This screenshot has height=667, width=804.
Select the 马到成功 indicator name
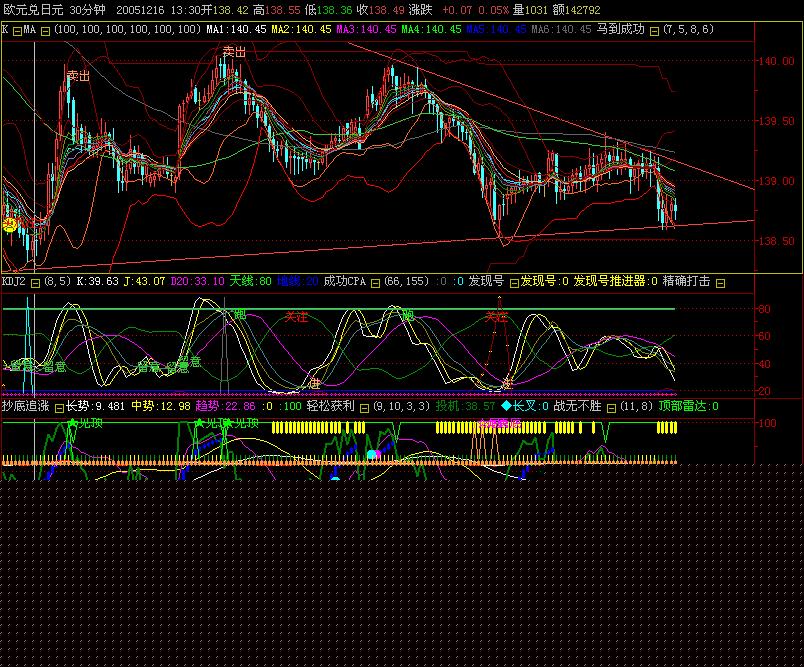pyautogui.click(x=620, y=29)
